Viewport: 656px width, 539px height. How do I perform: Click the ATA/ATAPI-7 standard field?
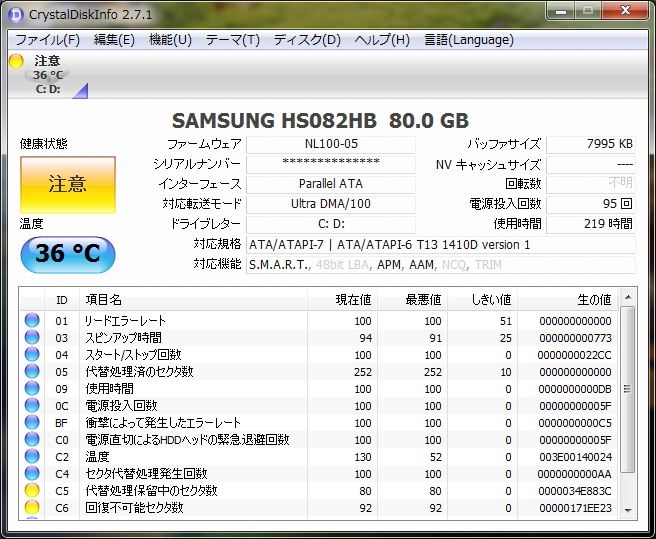441,245
